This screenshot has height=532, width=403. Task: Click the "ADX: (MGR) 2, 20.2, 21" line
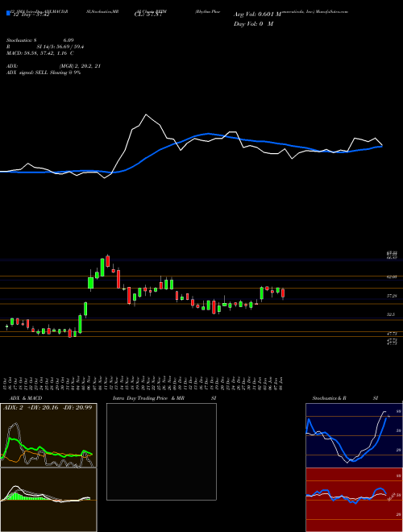tap(53, 66)
